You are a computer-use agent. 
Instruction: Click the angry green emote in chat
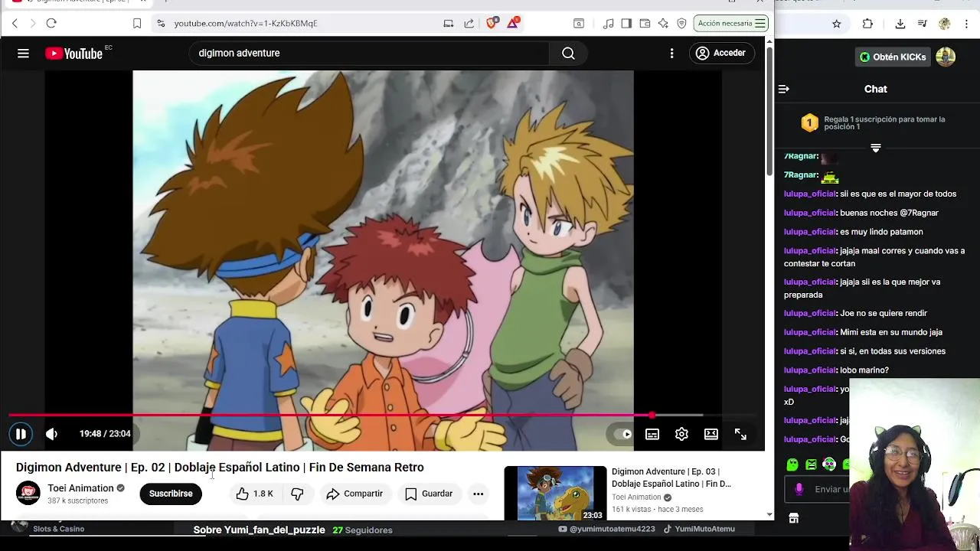click(811, 465)
